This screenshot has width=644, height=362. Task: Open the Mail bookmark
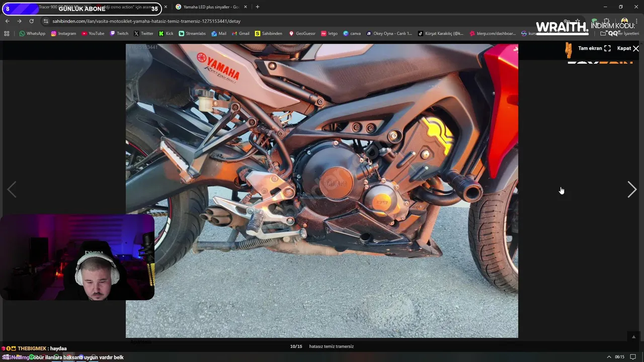219,33
